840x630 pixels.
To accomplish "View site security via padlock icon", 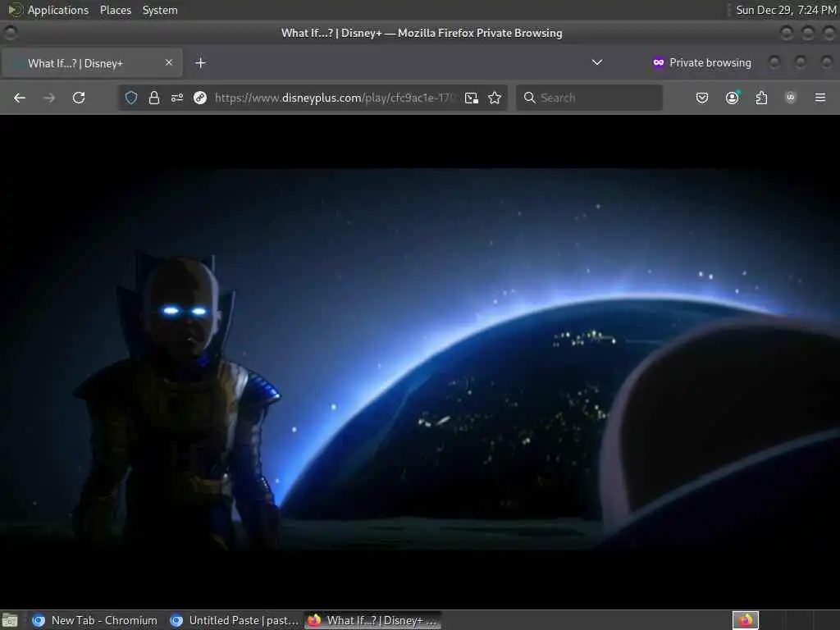I will (x=153, y=98).
